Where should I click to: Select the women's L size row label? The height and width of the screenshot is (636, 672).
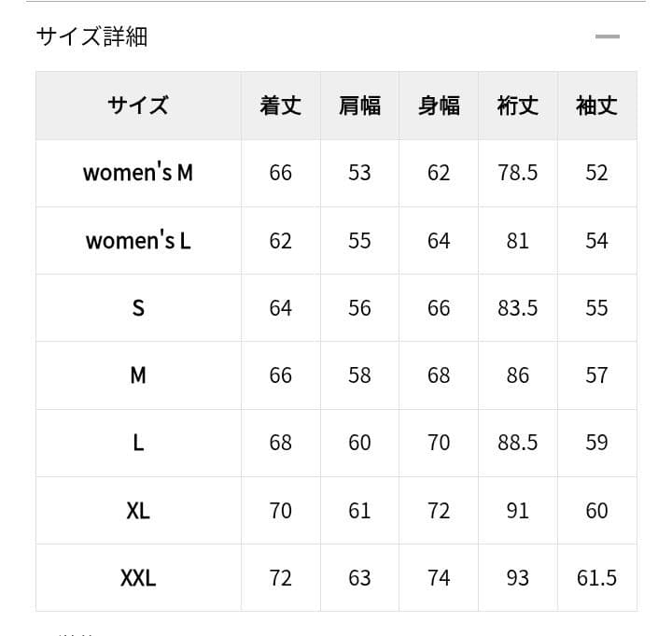(x=138, y=241)
